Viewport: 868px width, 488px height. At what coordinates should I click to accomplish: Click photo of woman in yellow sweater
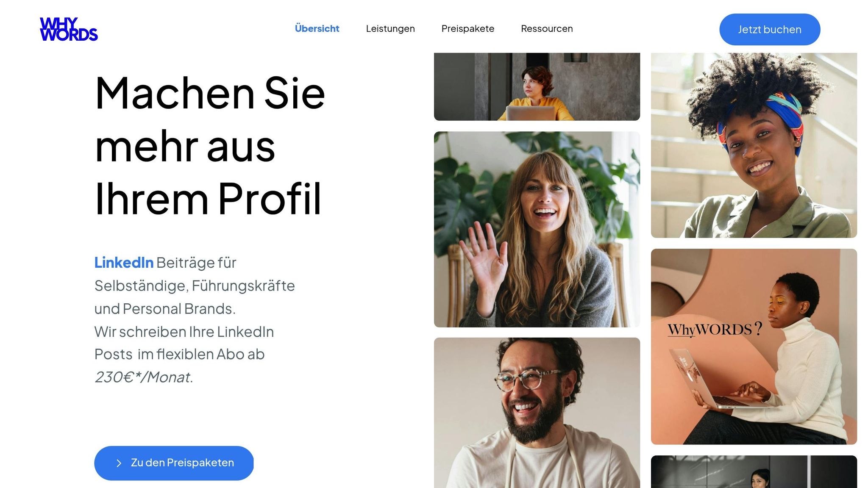click(x=537, y=87)
